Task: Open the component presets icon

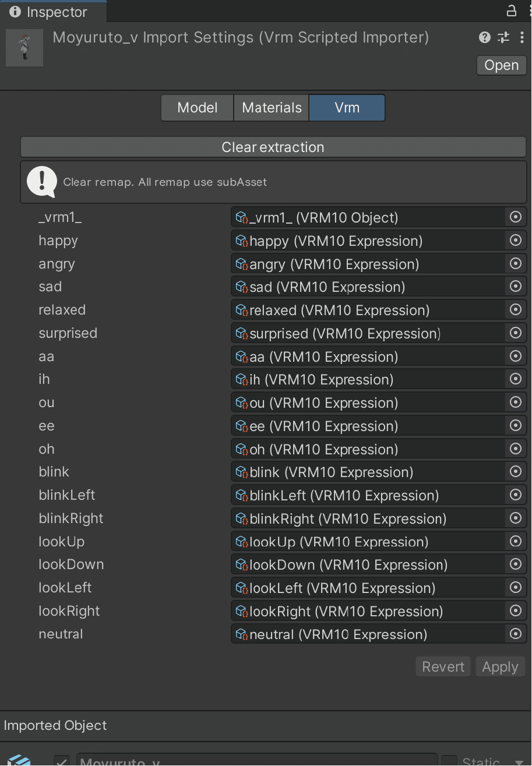Action: [x=503, y=37]
